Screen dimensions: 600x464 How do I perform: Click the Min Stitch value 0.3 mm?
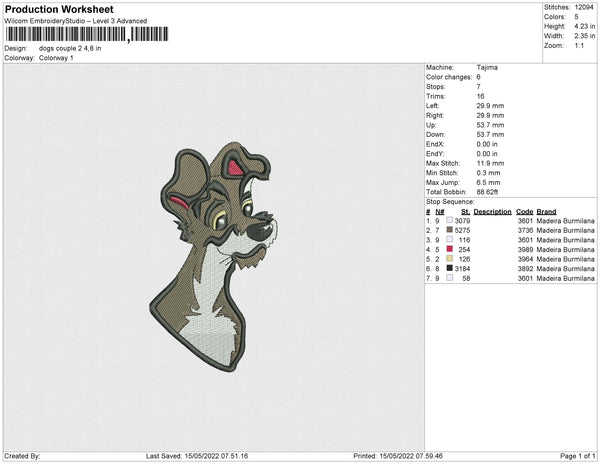(488, 173)
